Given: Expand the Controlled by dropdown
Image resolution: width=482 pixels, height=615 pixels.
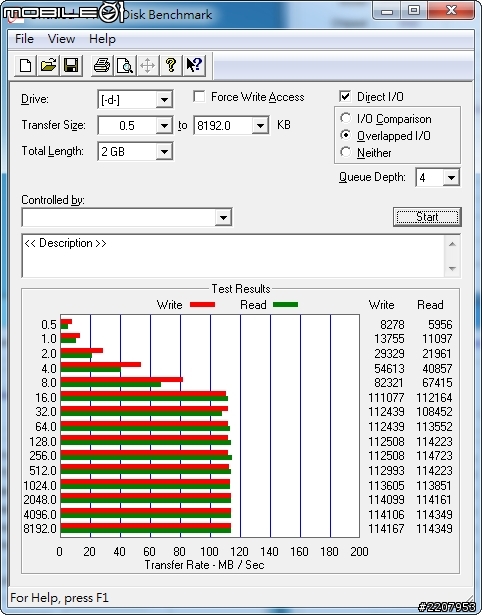Looking at the screenshot, I should point(223,217).
